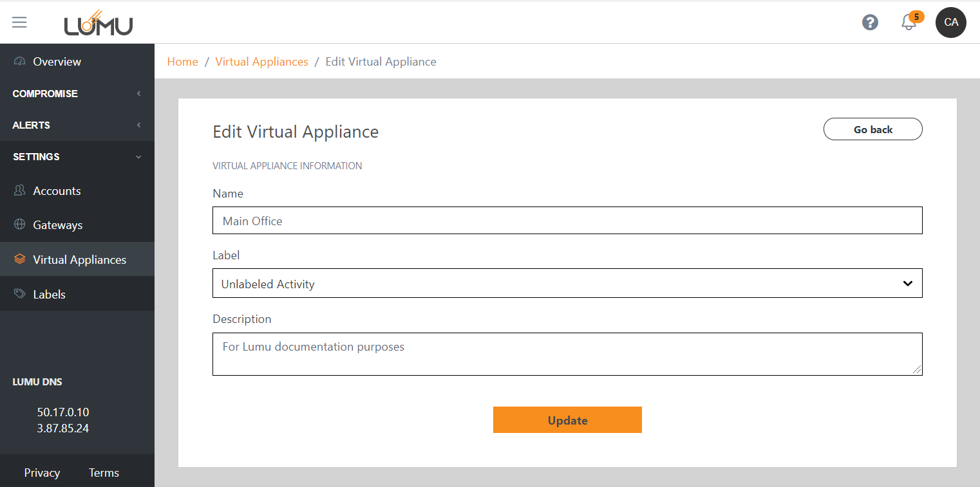Click the Gateways globe icon
Screen dimensions: 980x487
click(19, 225)
